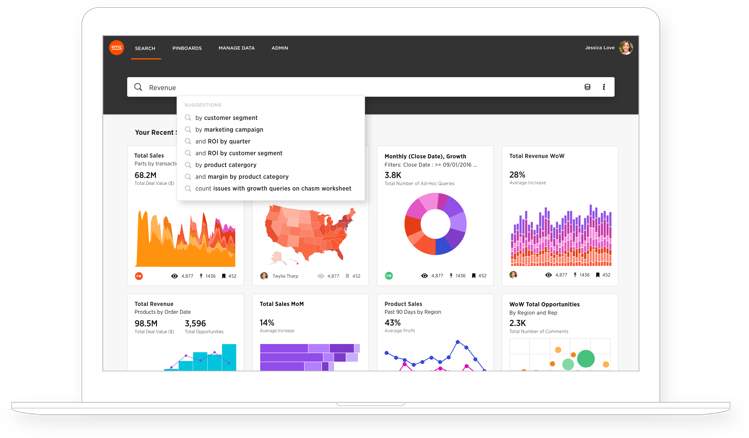Open Jessica Love's profile avatar

click(x=626, y=48)
